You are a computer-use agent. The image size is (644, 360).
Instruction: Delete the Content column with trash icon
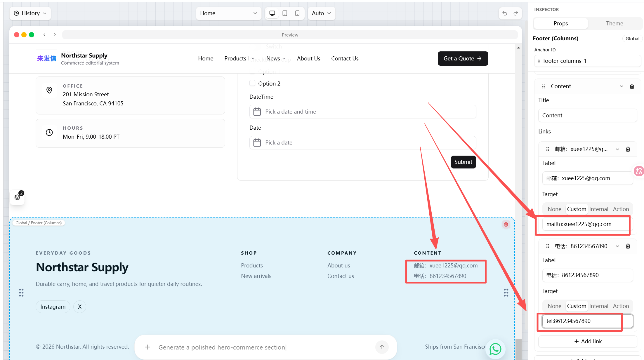(632, 86)
